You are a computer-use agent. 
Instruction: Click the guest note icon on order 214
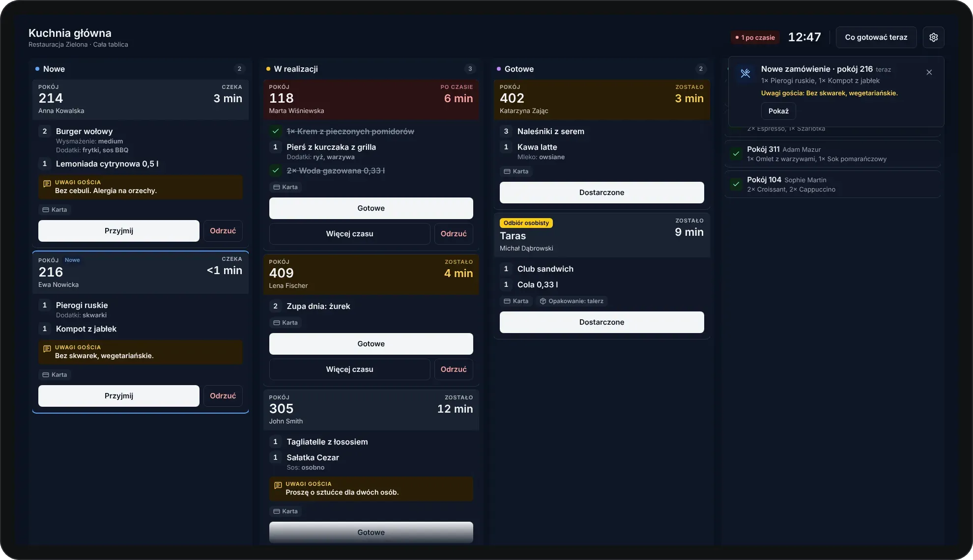point(47,184)
